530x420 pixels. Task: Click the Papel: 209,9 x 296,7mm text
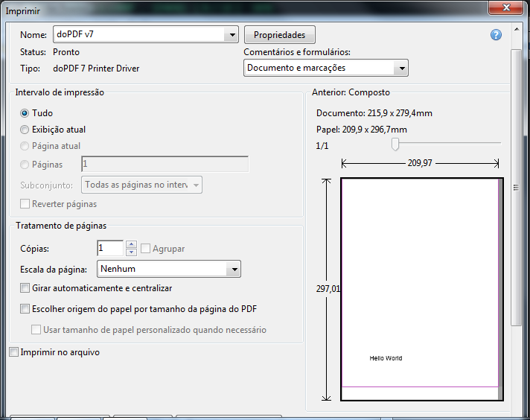point(361,130)
